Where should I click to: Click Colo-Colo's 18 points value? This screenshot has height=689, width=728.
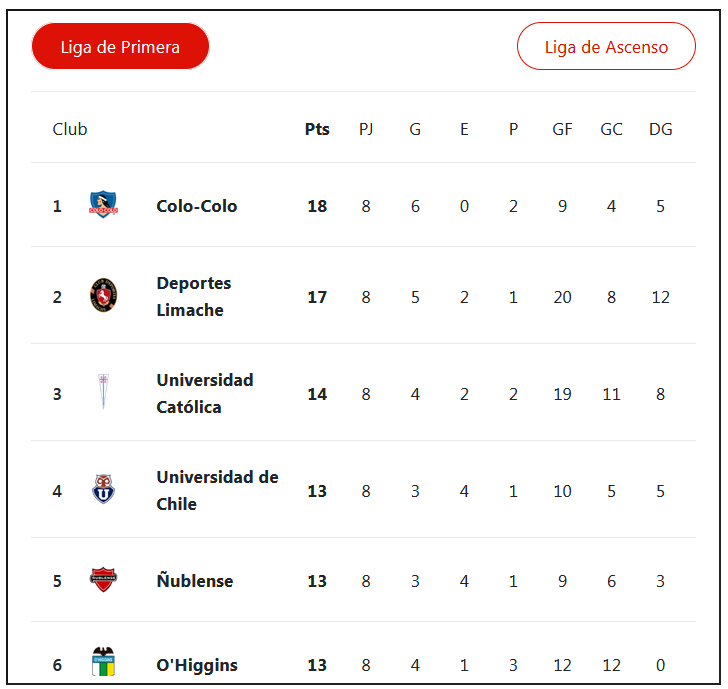tap(317, 206)
